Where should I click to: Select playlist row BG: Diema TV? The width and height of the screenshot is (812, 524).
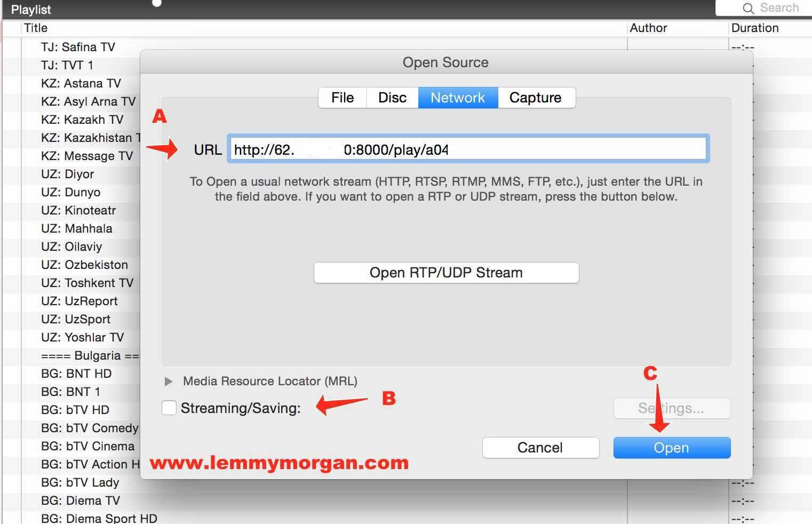pos(81,501)
